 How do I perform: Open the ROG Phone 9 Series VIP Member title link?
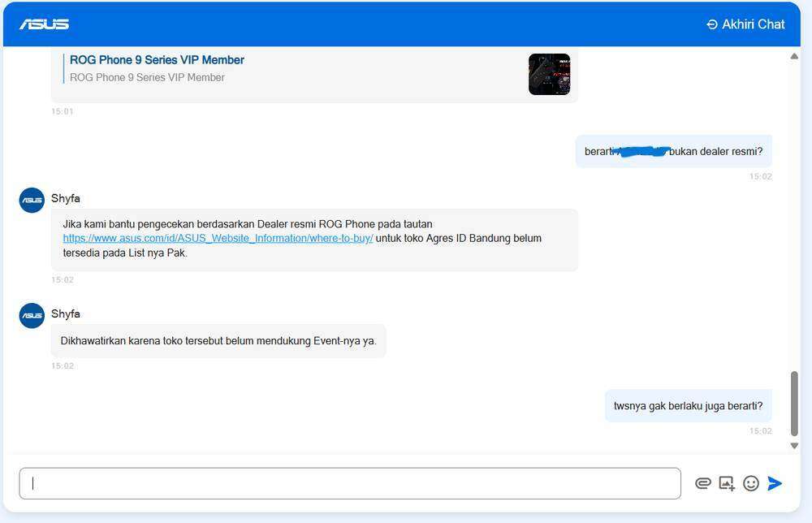tap(157, 60)
